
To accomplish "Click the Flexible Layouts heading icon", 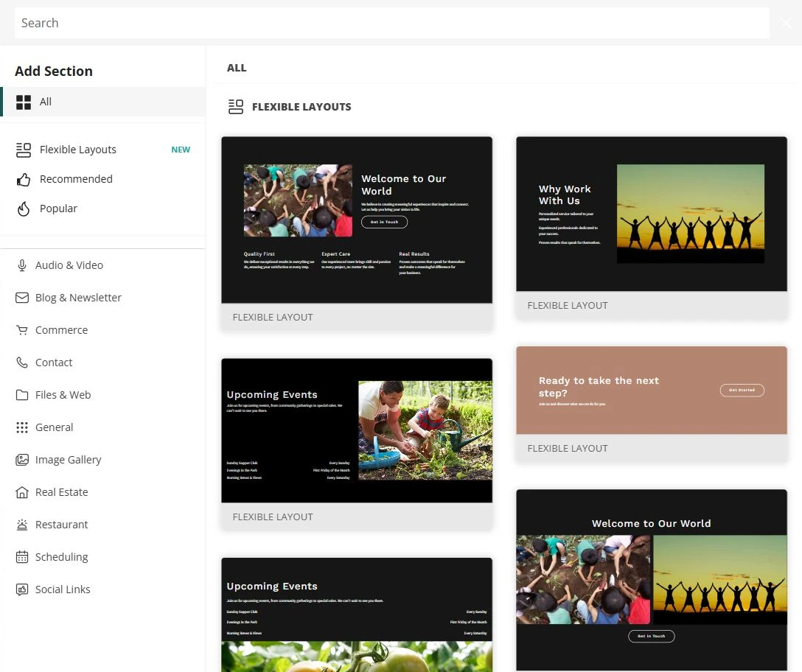I will [236, 107].
